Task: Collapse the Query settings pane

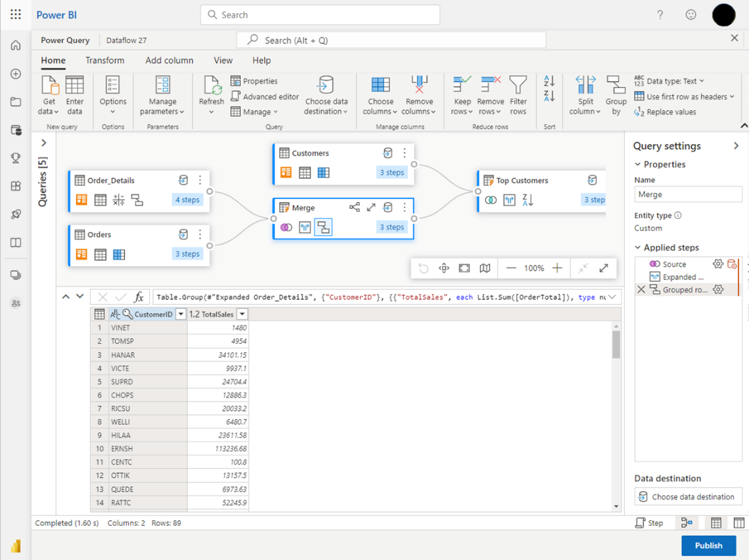Action: [736, 146]
